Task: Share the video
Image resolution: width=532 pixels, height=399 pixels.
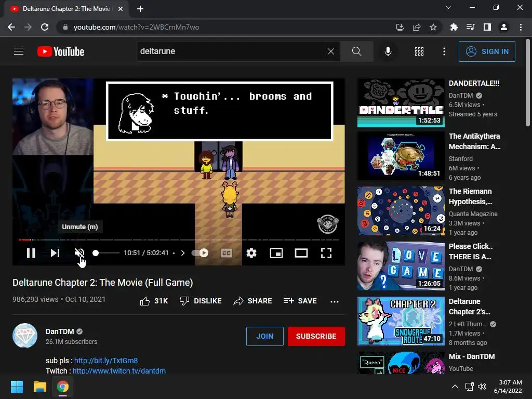Action: 253,301
